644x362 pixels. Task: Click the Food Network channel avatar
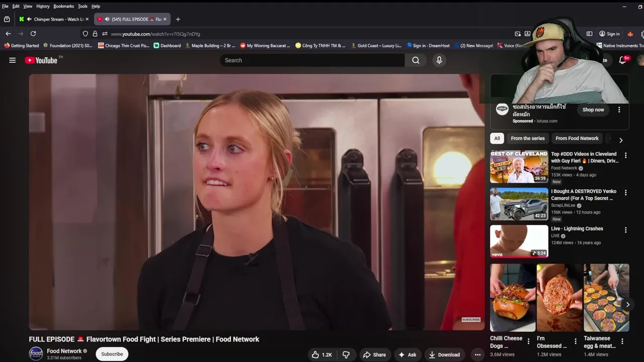click(x=36, y=353)
